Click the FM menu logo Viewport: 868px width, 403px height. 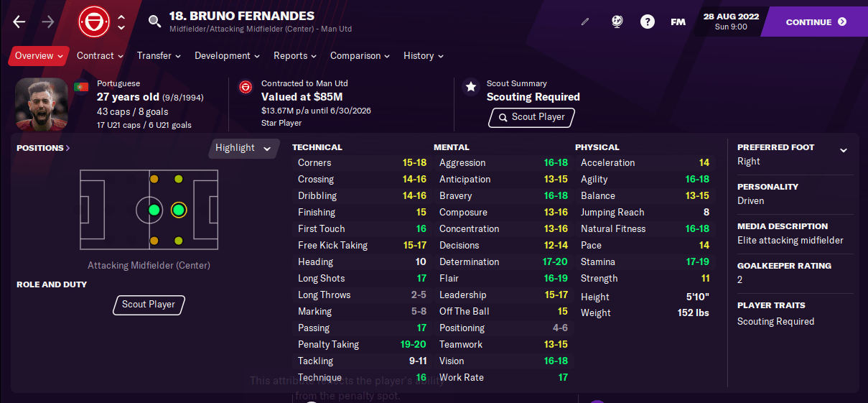pyautogui.click(x=678, y=22)
